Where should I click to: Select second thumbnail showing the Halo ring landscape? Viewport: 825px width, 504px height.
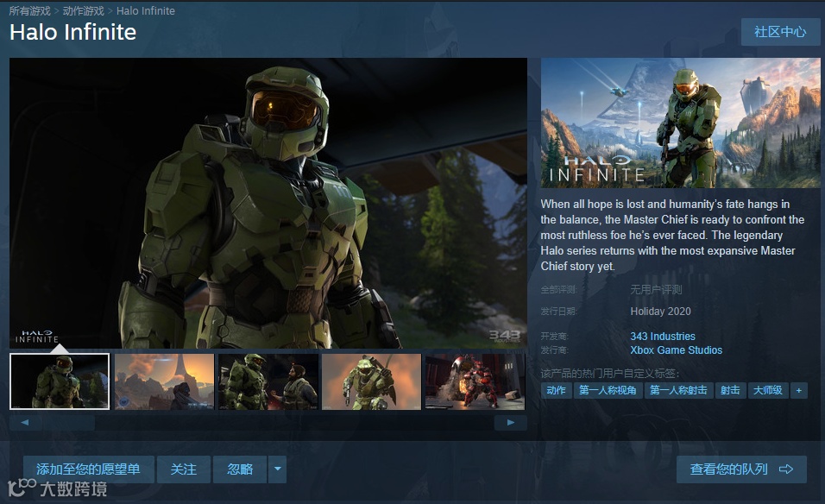(x=164, y=381)
